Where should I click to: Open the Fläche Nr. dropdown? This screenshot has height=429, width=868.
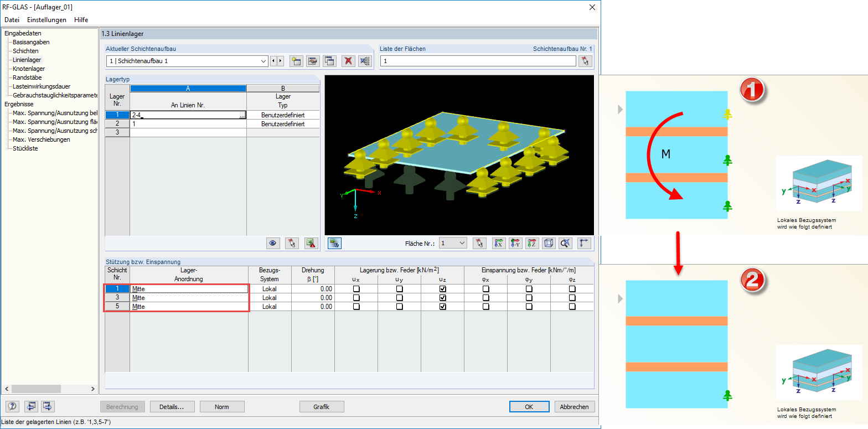click(x=463, y=242)
